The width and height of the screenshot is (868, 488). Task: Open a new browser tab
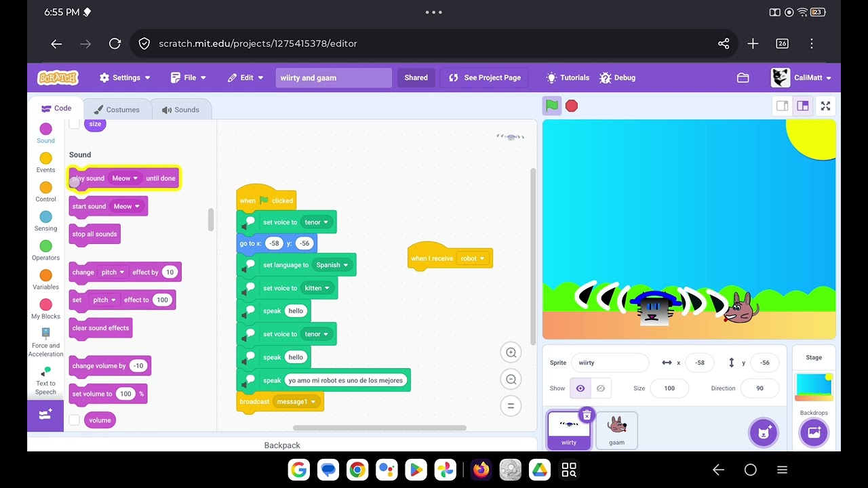pyautogui.click(x=753, y=43)
